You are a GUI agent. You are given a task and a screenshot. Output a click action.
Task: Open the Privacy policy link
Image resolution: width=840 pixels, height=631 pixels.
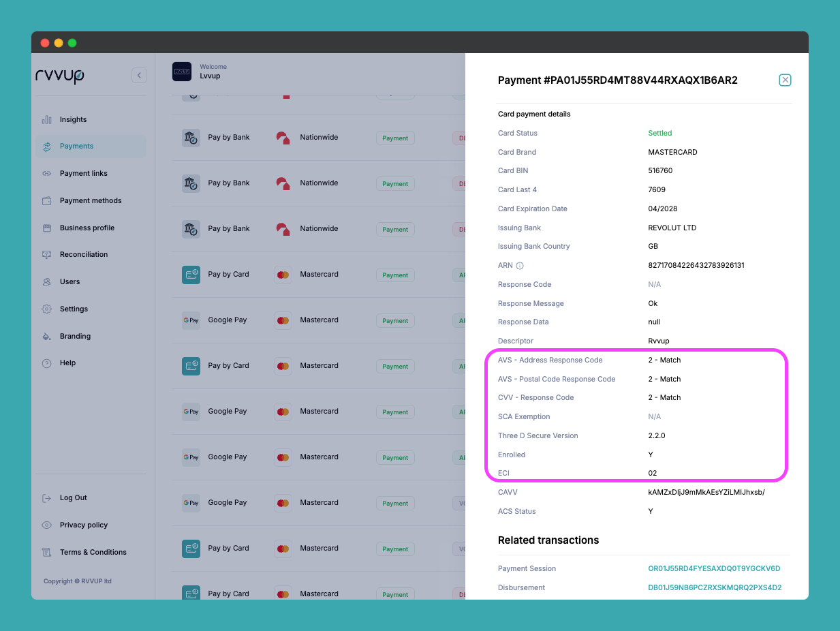[x=83, y=525]
